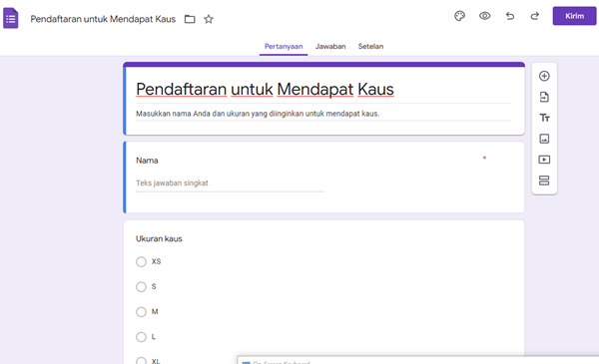Add title and description icon
Screen dimensions: 599x364
[544, 118]
